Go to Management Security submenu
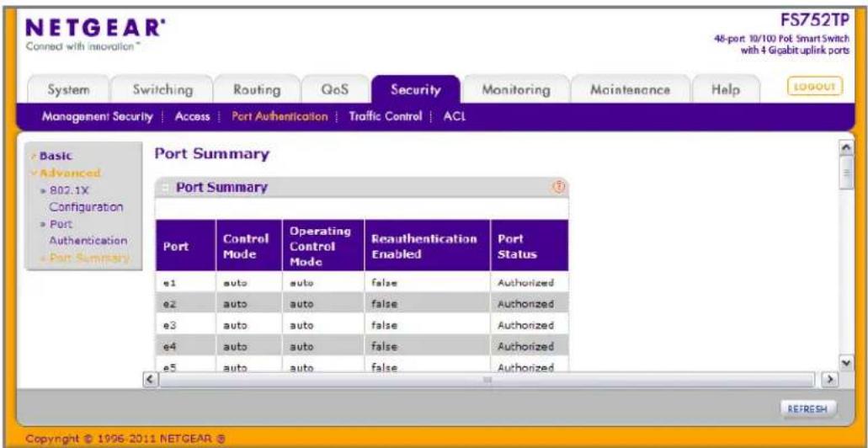 pos(96,117)
